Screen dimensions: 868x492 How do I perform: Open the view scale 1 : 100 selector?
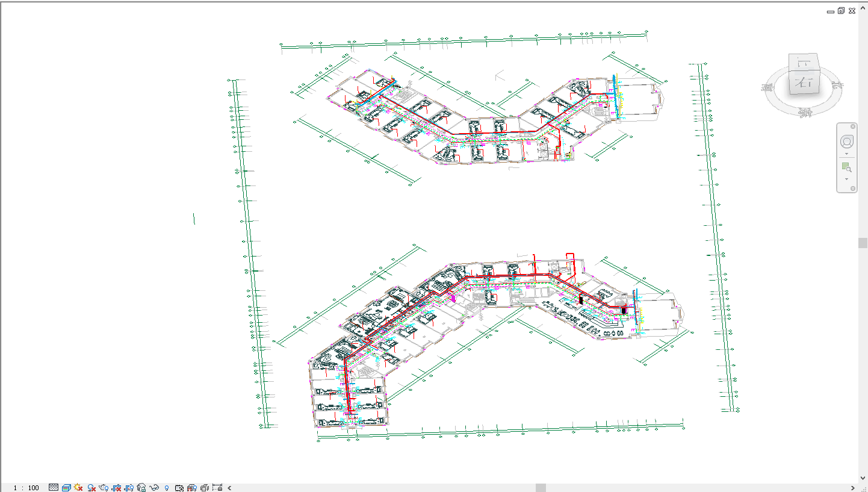click(x=26, y=488)
